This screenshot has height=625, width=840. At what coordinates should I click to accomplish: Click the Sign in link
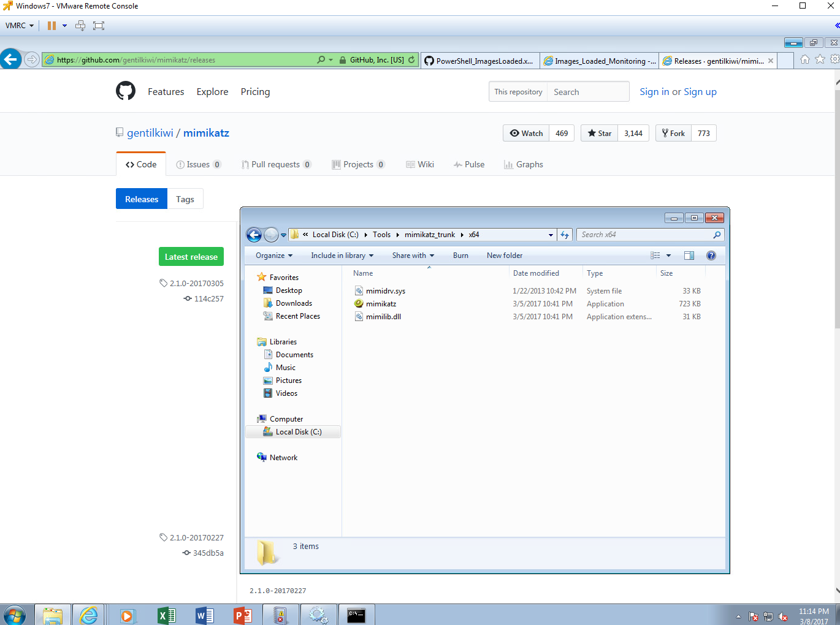click(x=654, y=92)
